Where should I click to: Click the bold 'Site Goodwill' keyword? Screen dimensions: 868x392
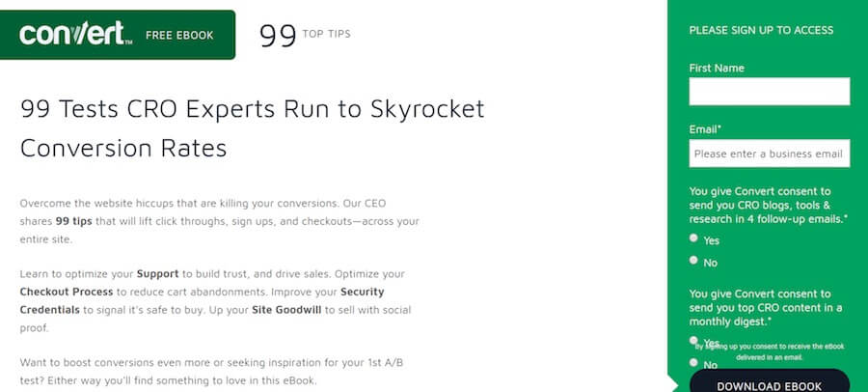tap(286, 310)
